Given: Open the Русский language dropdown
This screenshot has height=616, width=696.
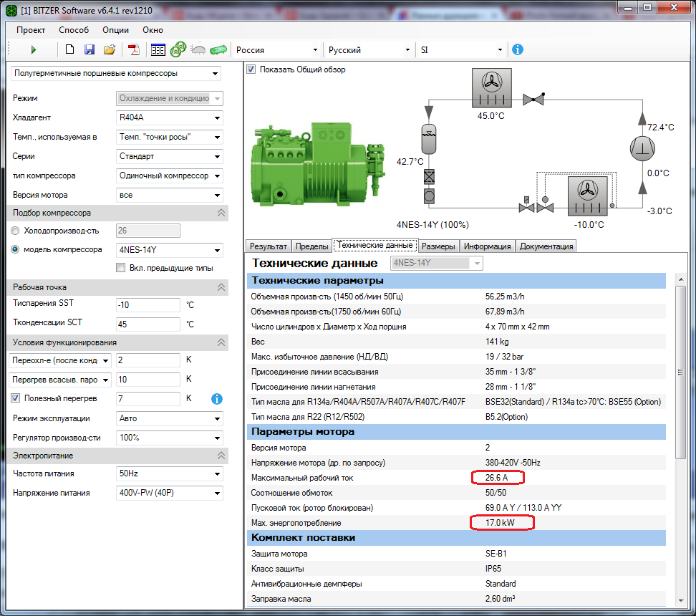Looking at the screenshot, I should coord(369,49).
